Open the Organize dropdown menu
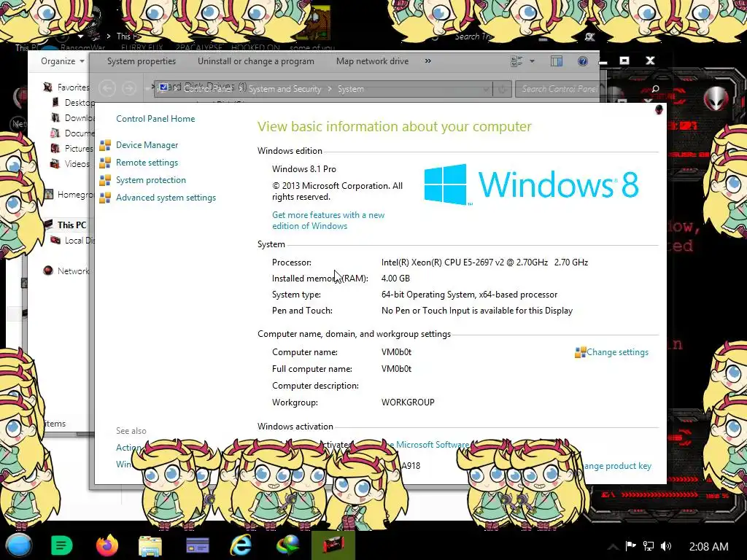Image resolution: width=747 pixels, height=560 pixels. pos(63,61)
